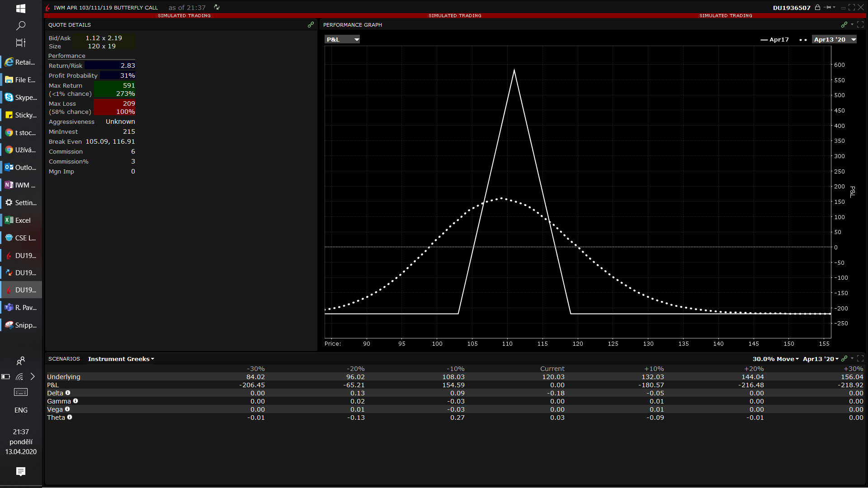Click the Vega info icon
Screen dimensions: 868x488
[x=67, y=409]
